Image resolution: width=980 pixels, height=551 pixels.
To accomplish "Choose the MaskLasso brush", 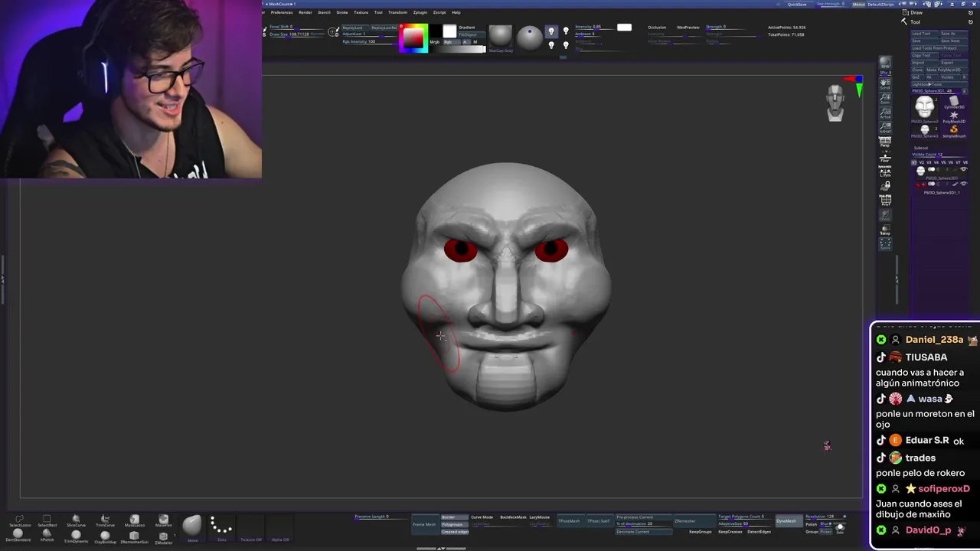I will (x=134, y=521).
